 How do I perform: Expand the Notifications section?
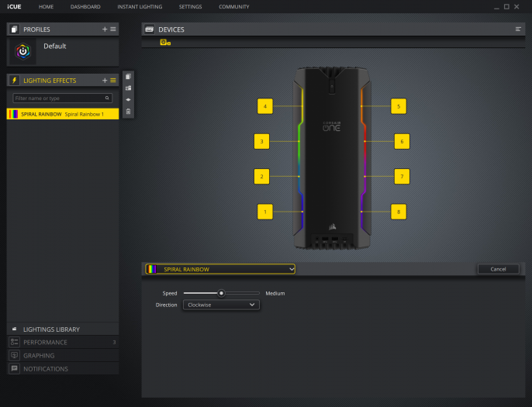pos(63,369)
